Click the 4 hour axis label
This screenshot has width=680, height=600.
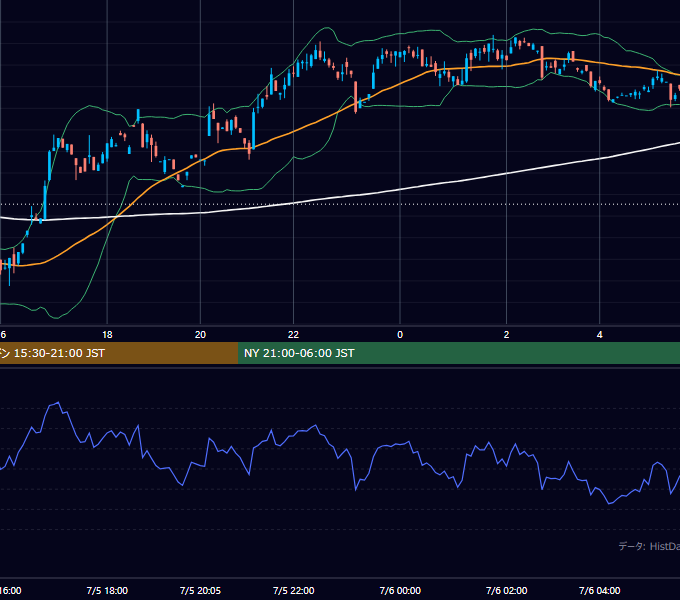pyautogui.click(x=599, y=335)
